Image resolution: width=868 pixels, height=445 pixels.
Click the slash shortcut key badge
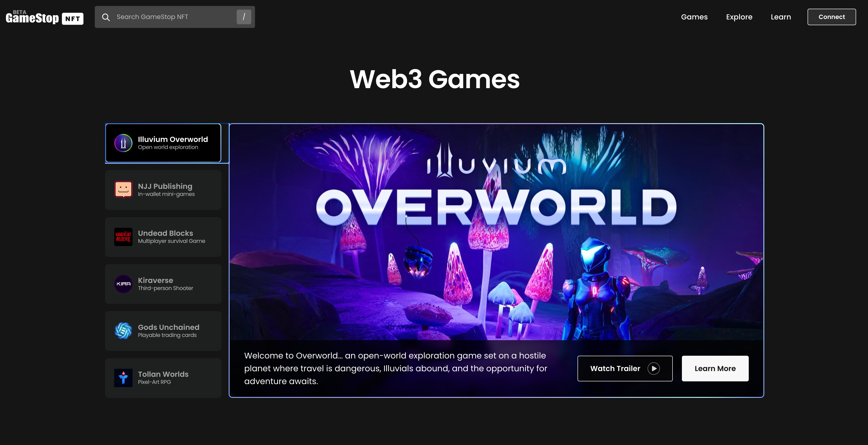click(244, 17)
